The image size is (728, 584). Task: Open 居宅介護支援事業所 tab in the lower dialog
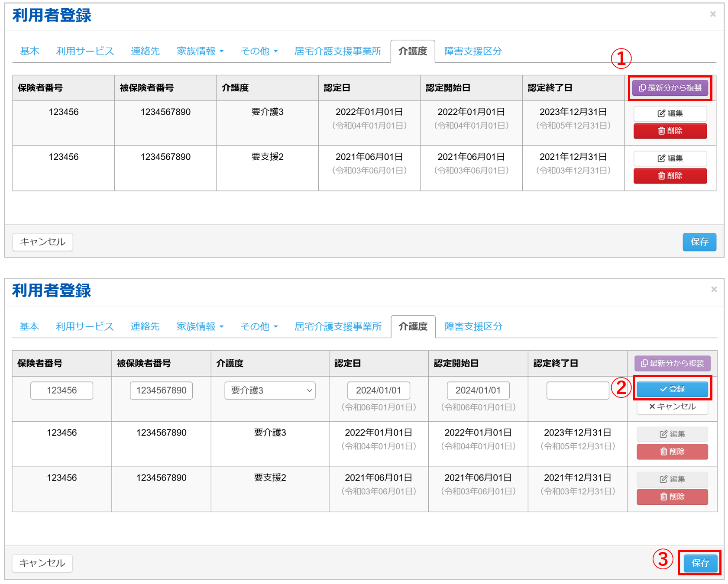pyautogui.click(x=338, y=327)
